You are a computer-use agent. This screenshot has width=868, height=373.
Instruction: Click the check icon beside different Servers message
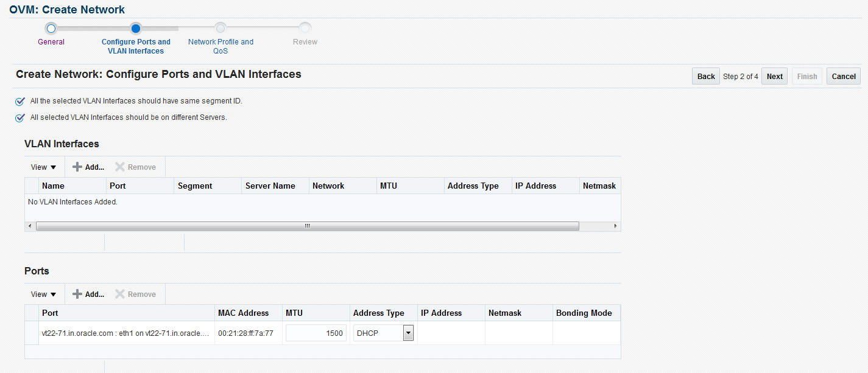coord(20,117)
